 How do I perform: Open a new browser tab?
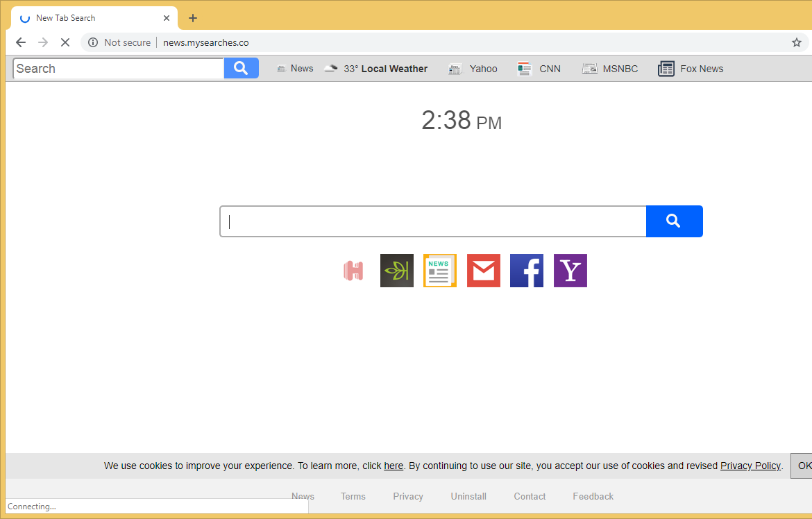(193, 18)
